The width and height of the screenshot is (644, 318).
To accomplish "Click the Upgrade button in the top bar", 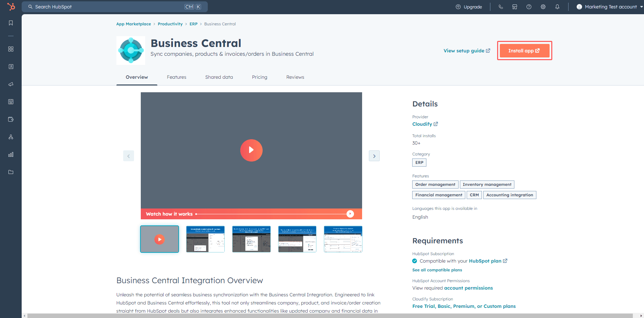I will [x=469, y=7].
